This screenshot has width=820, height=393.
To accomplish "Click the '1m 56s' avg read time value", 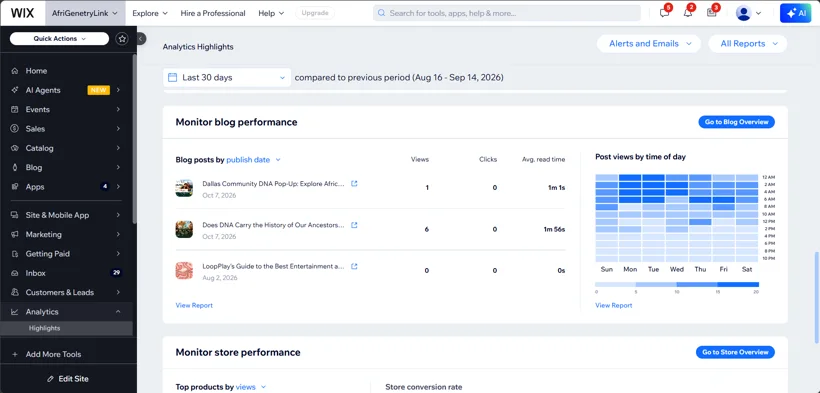I will (x=554, y=229).
